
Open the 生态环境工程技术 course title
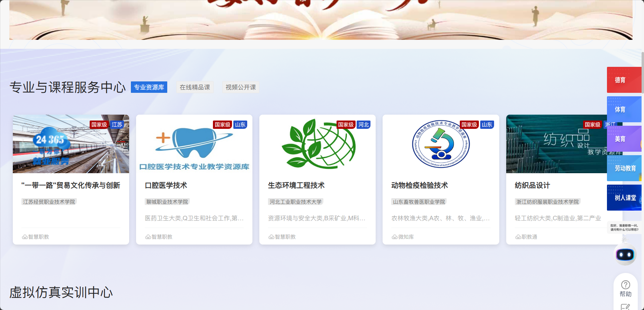tap(296, 185)
